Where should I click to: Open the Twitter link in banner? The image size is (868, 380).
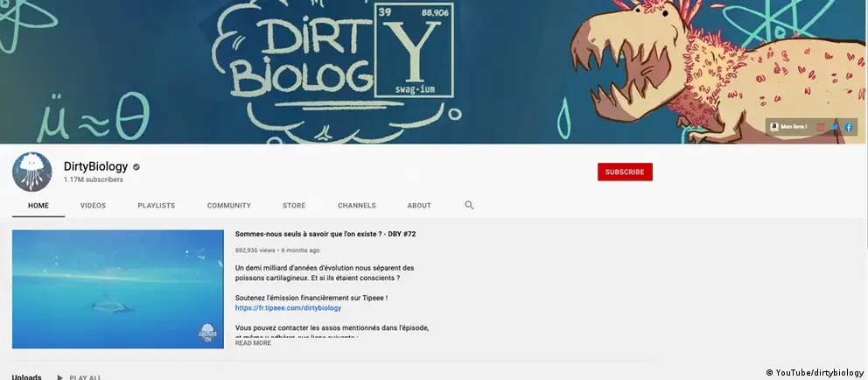(834, 127)
